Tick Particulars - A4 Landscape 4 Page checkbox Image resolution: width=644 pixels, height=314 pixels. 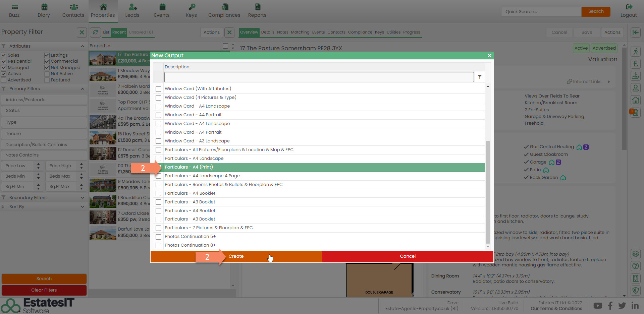tap(158, 176)
